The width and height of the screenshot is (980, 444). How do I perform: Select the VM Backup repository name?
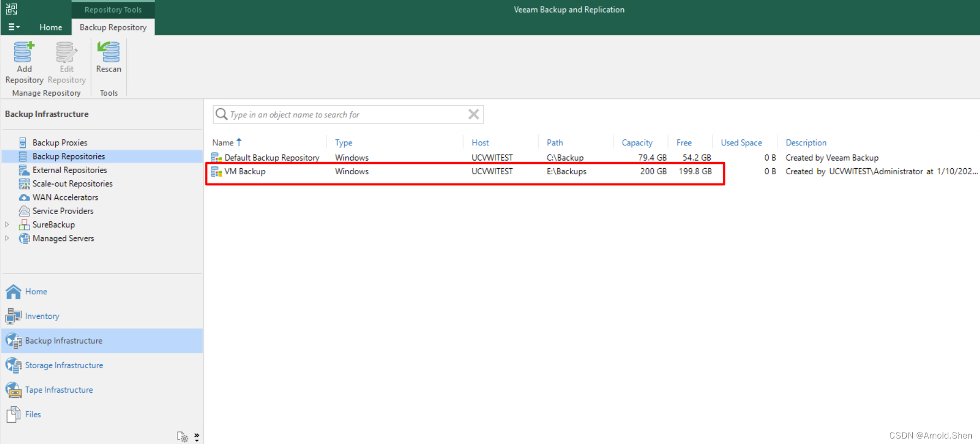point(245,171)
